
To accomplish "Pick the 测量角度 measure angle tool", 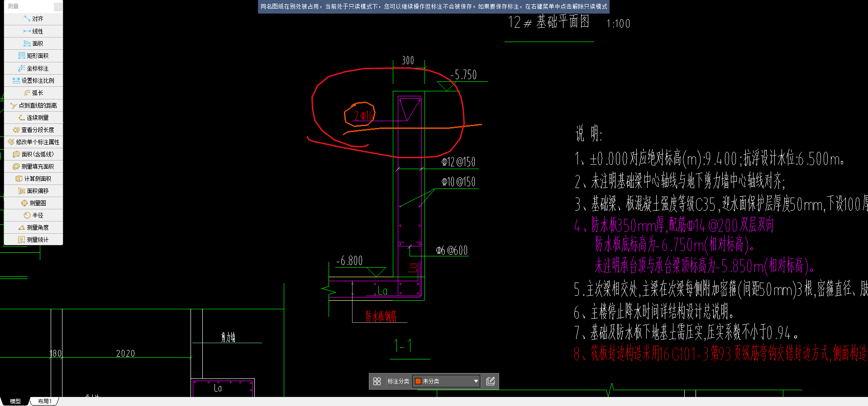I will point(33,227).
